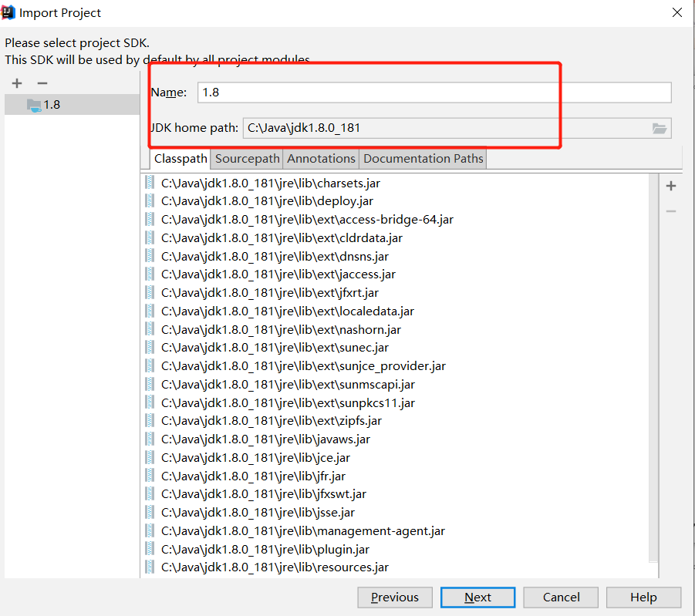The width and height of the screenshot is (695, 616).
Task: Switch to the Classpath tab
Action: (180, 159)
